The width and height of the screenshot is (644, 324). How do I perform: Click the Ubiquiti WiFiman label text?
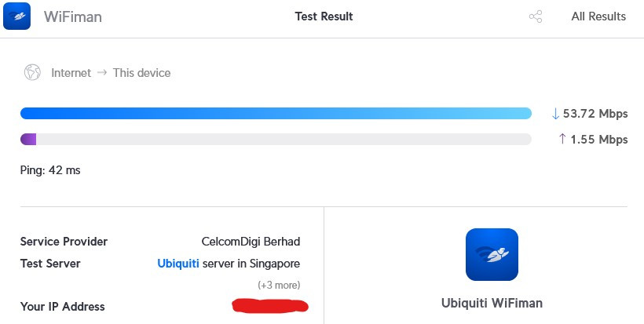tap(492, 303)
